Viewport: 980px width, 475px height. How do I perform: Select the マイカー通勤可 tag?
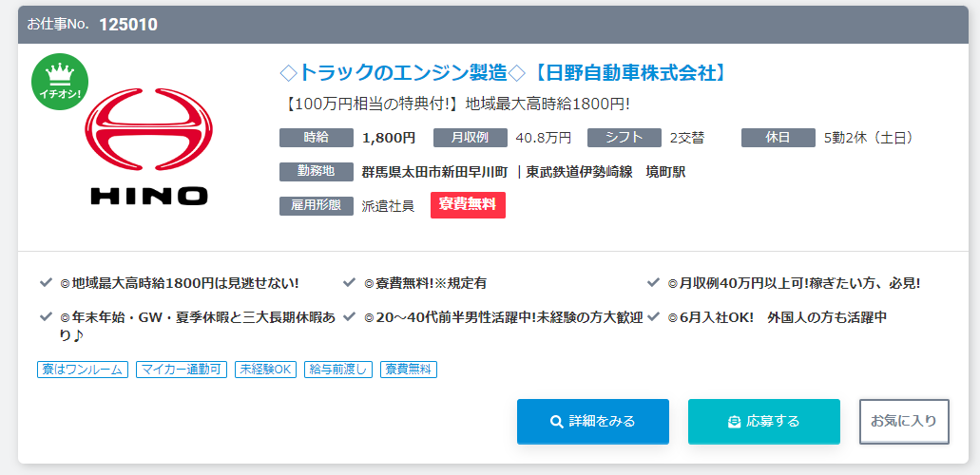coord(182,370)
